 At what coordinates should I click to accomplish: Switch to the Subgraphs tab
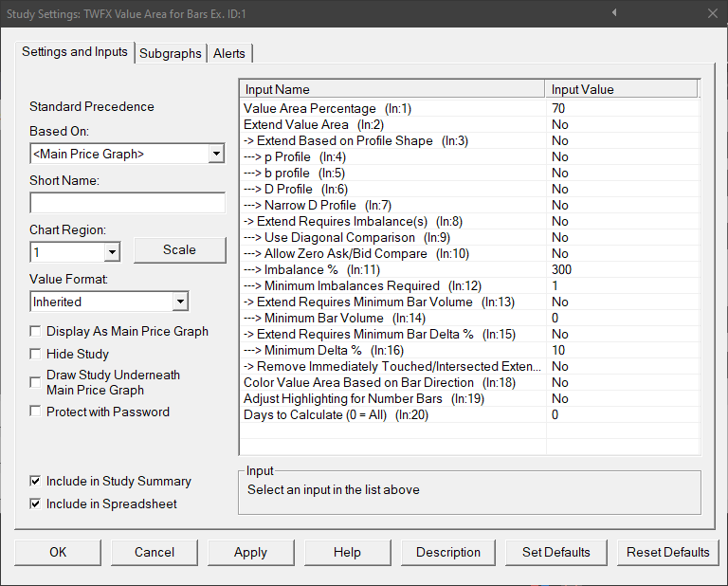click(171, 54)
